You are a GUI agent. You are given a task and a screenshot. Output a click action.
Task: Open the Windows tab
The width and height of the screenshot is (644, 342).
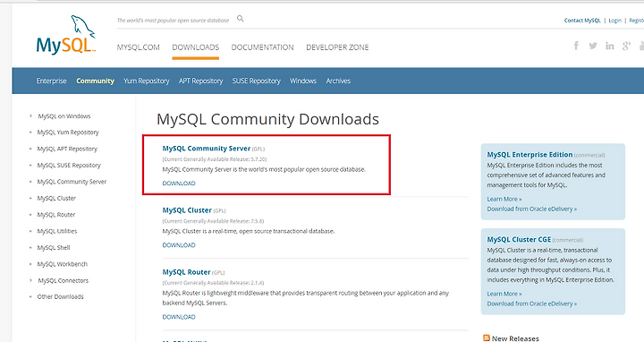(303, 81)
